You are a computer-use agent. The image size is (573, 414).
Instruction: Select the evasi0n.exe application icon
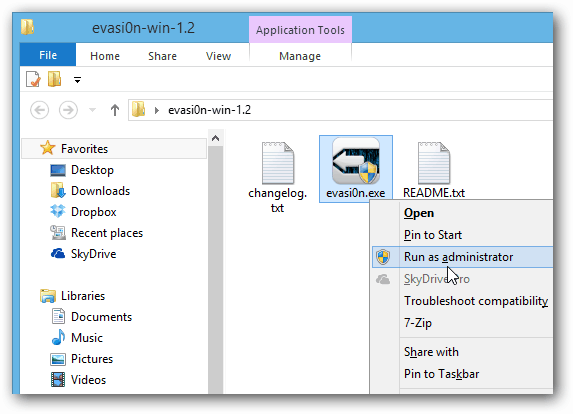(x=356, y=161)
